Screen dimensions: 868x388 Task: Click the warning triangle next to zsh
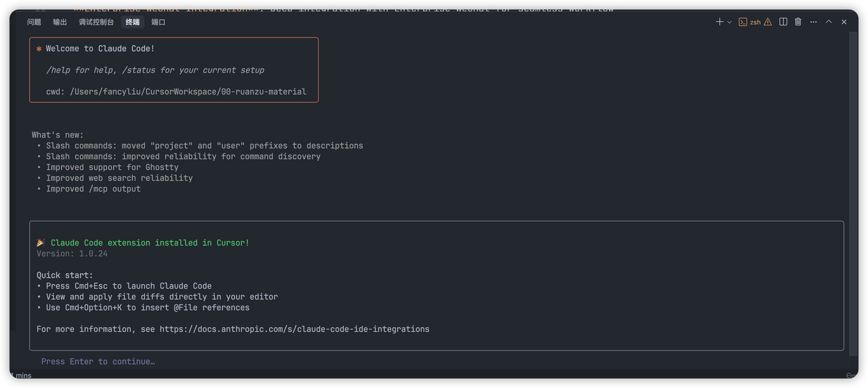768,22
